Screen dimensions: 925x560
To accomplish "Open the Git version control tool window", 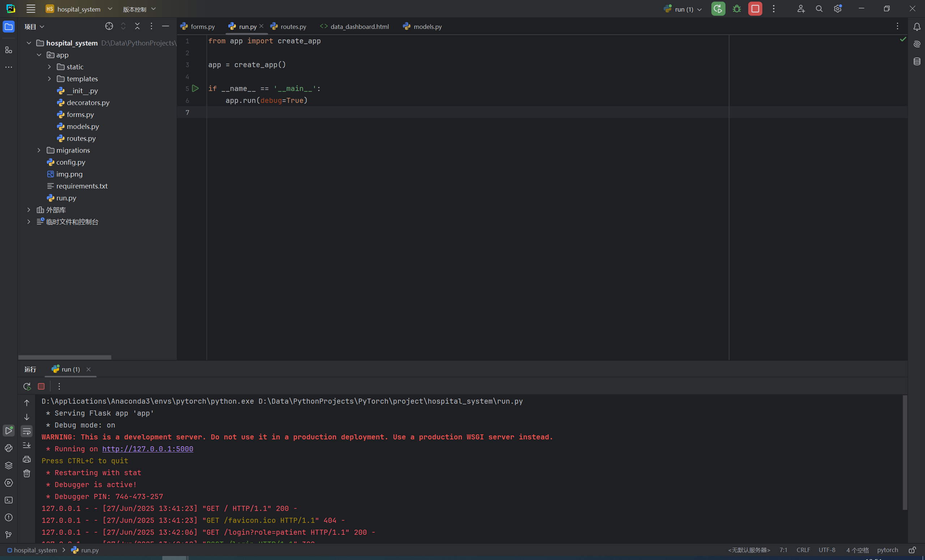I will click(9, 534).
